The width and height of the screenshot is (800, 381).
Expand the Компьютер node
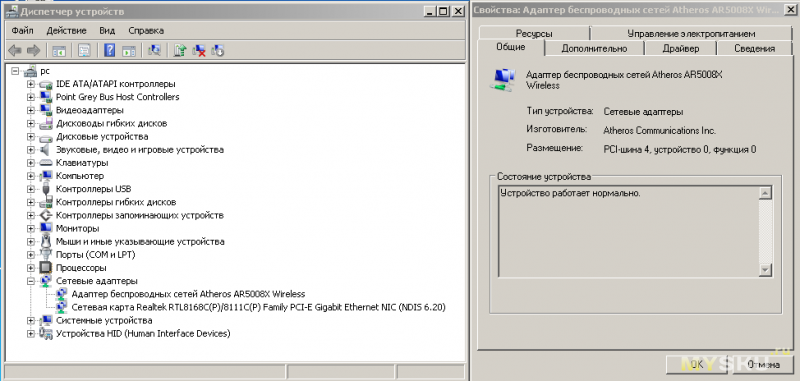click(31, 176)
